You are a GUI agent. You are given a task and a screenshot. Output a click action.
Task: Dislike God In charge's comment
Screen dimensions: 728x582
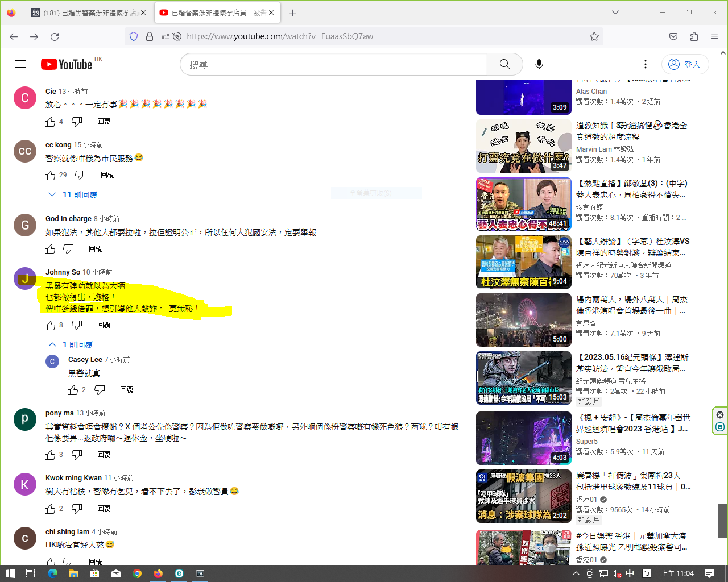tap(68, 249)
